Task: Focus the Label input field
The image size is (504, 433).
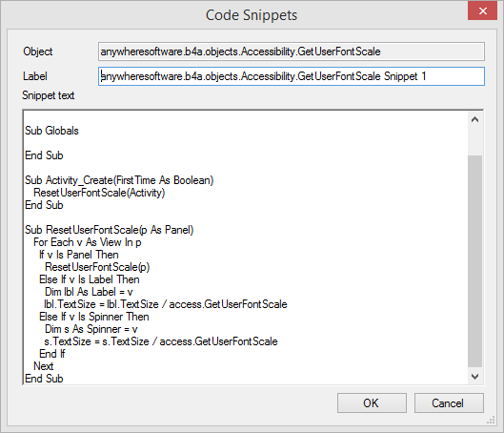Action: 292,76
